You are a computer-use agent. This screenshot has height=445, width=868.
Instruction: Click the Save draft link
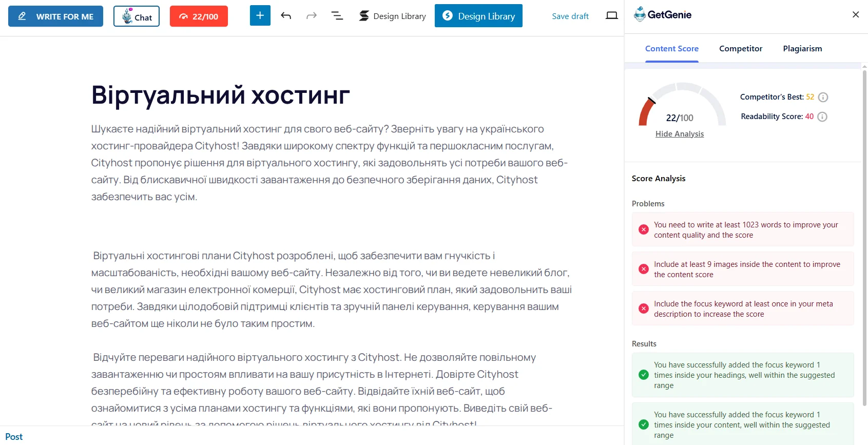click(x=570, y=16)
